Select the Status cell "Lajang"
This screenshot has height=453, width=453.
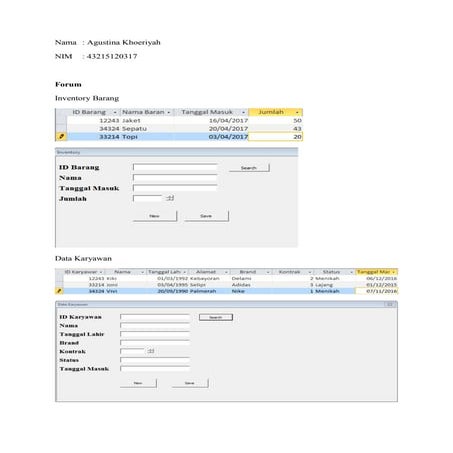click(334, 285)
